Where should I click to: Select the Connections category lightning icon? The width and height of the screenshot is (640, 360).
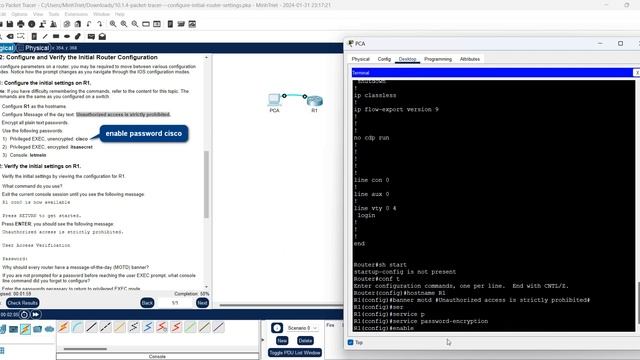tap(25, 329)
